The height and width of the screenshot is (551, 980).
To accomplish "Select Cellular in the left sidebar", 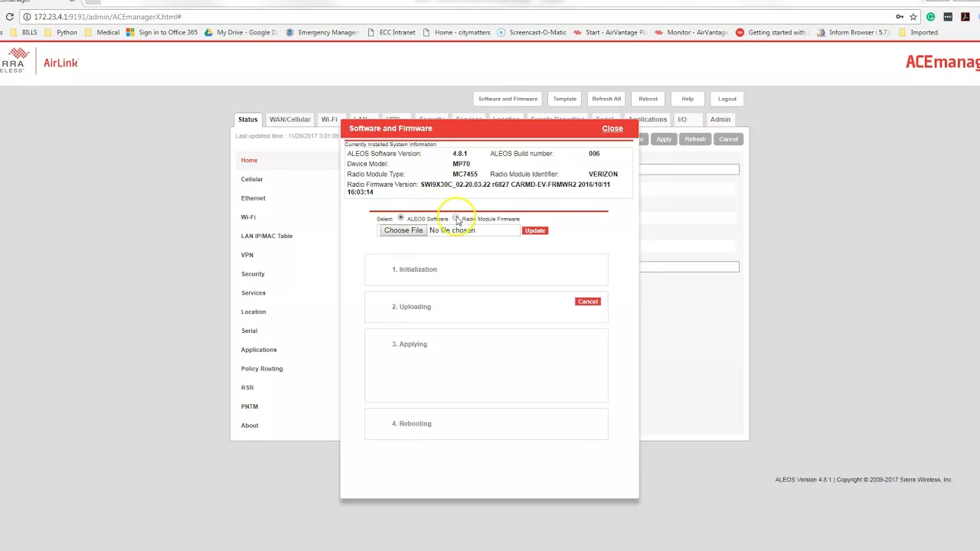I will coord(252,179).
